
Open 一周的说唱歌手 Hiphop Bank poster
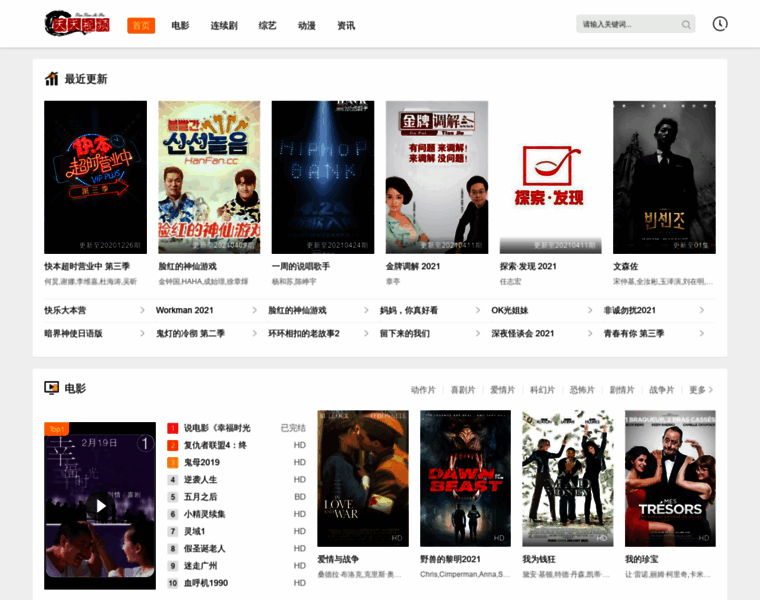[323, 177]
